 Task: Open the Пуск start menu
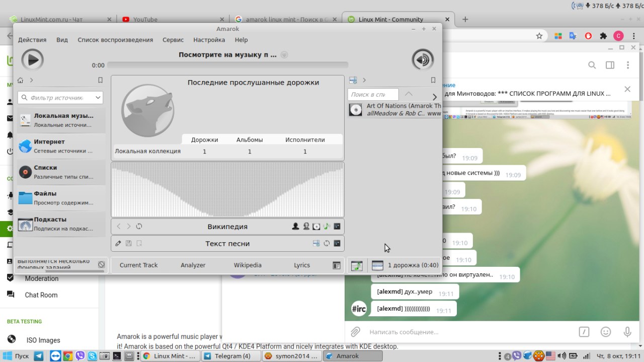16,356
